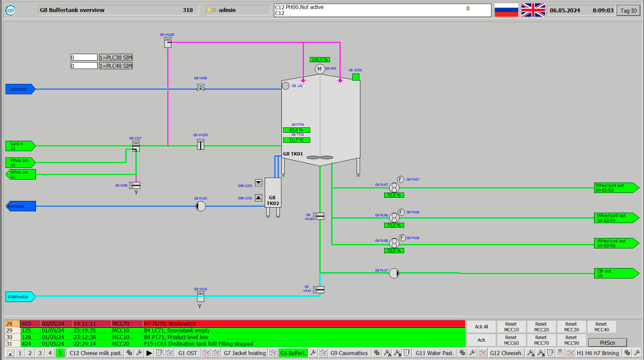This screenshot has height=360, width=644.
Task: Click the PrtScn button
Action: tap(607, 343)
